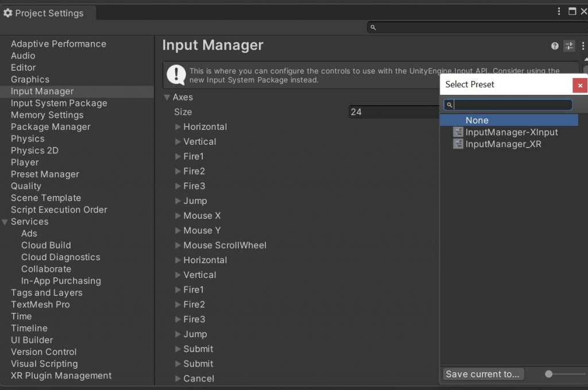Screen dimensions: 588x390
Task: Focus the Project Settings search field
Action: [x=478, y=28]
